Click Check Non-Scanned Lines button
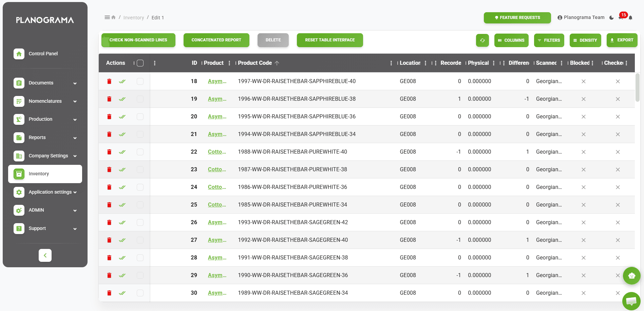Screen dimensions: 644x311 pyautogui.click(x=138, y=40)
